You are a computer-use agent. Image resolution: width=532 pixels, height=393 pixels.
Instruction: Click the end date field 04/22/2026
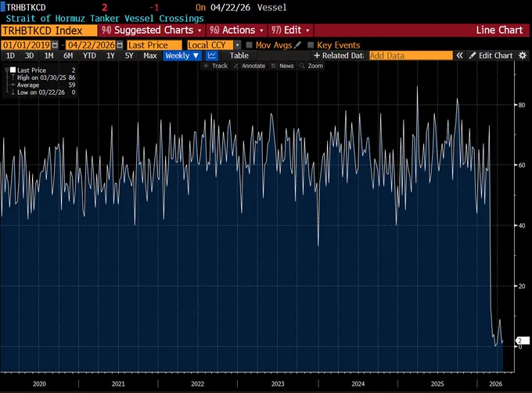point(91,45)
